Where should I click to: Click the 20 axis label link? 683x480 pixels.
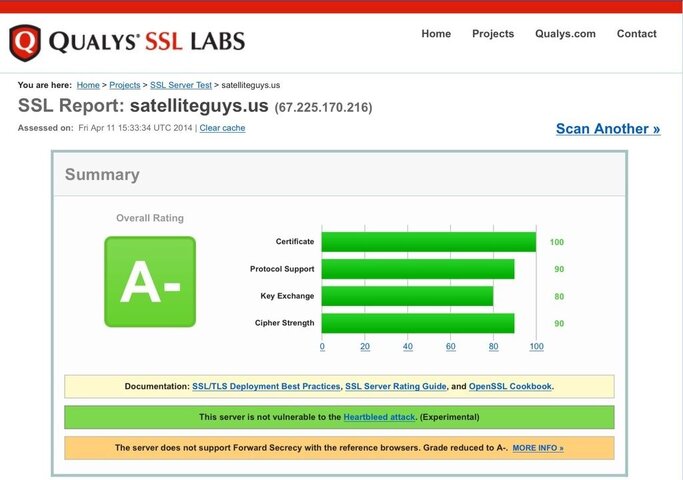click(365, 347)
